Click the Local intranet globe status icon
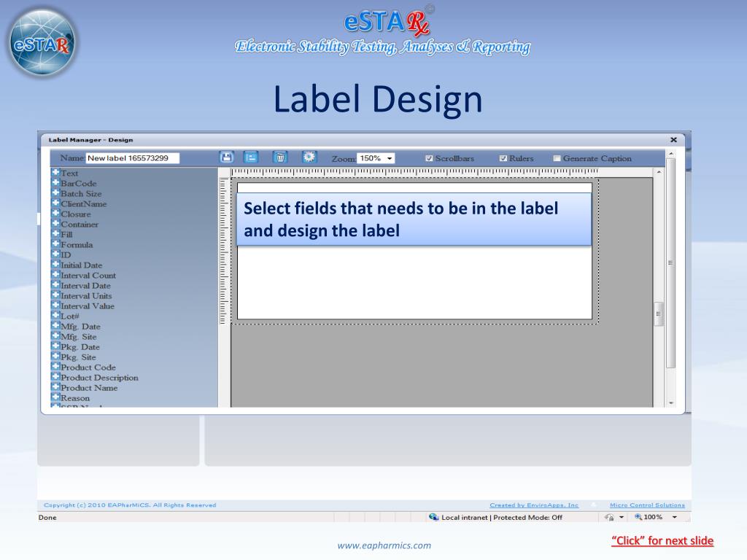Screen dimensions: 747x560 coord(433,517)
